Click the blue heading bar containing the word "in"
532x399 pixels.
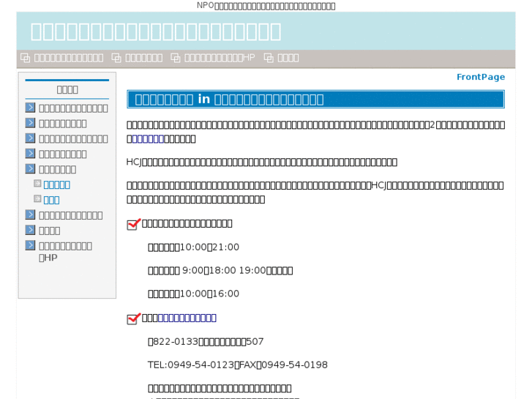click(315, 99)
